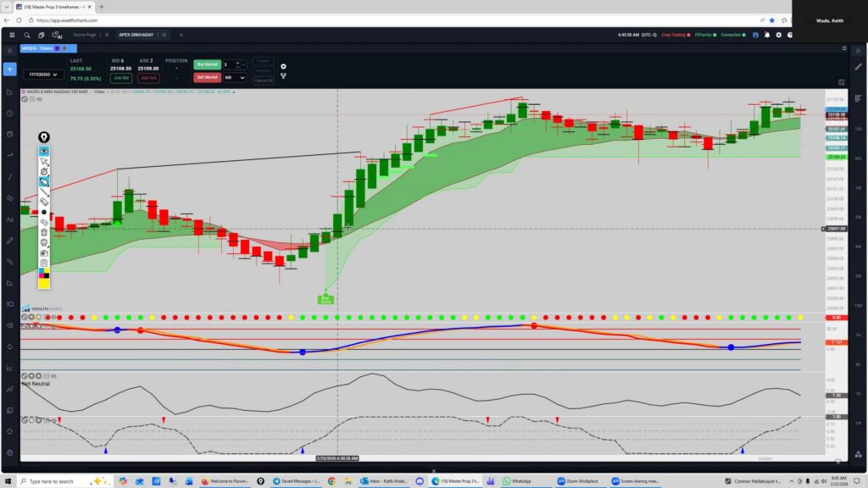
Task: Click the green Buy Market button
Action: click(x=207, y=64)
